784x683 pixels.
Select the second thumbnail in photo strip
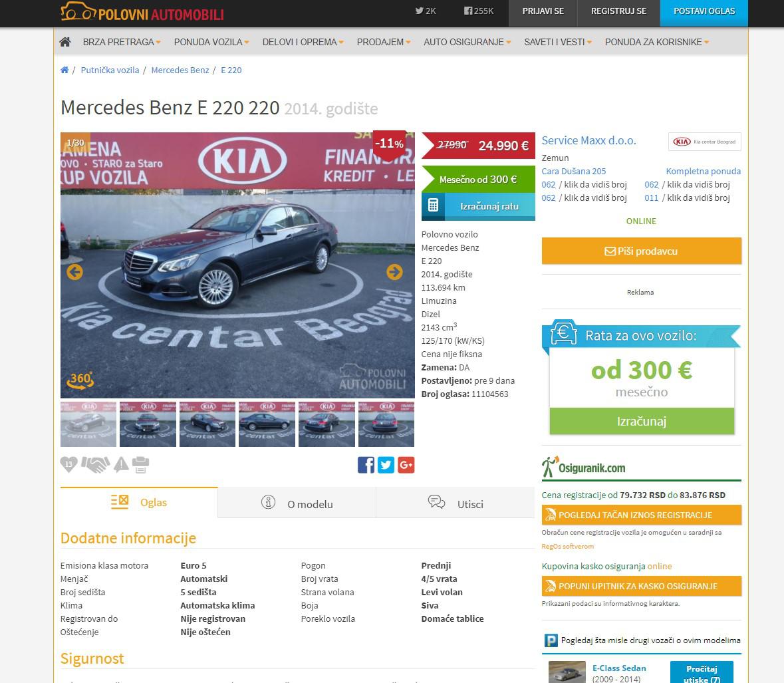coord(148,424)
